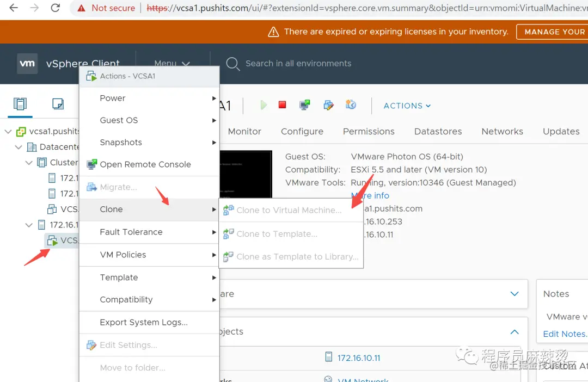Screen dimensions: 588x382
Task: Click the Migrate icon in menu
Action: click(x=91, y=187)
